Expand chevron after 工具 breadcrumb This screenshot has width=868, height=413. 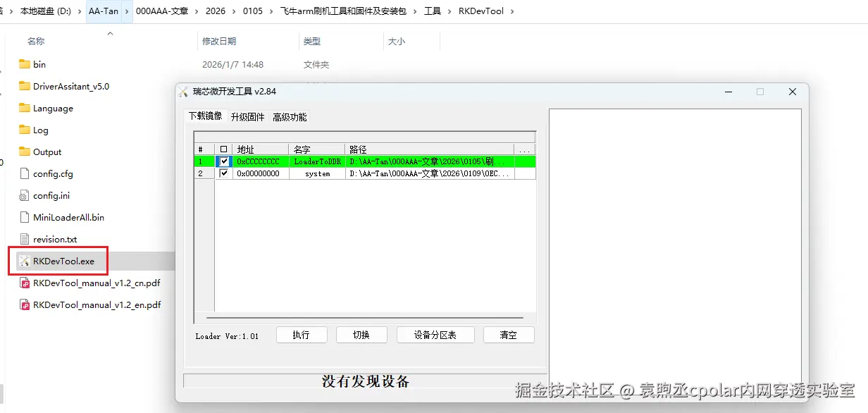click(449, 11)
